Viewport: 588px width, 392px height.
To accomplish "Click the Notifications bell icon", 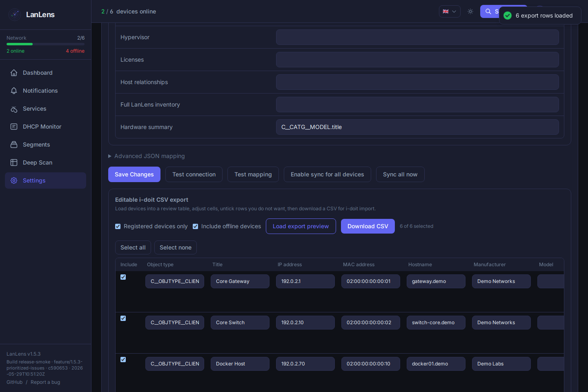I will tap(14, 91).
